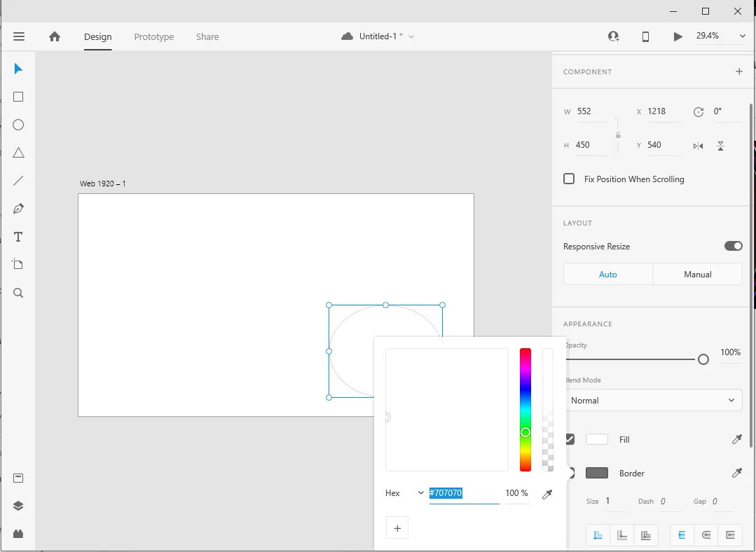Image resolution: width=756 pixels, height=552 pixels.
Task: Select the Line tool
Action: point(18,181)
